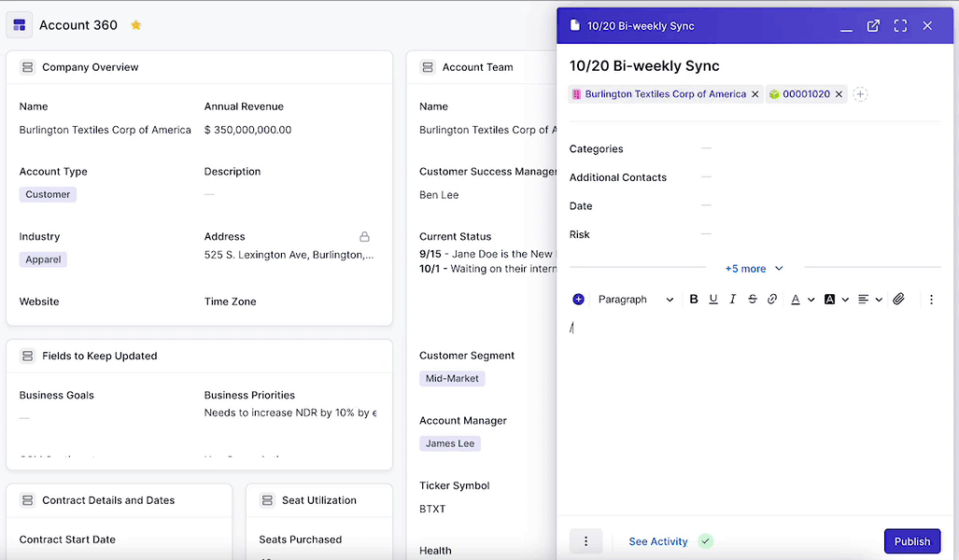Screen dimensions: 959x560
Task: Click the See Activity link
Action: pyautogui.click(x=657, y=541)
